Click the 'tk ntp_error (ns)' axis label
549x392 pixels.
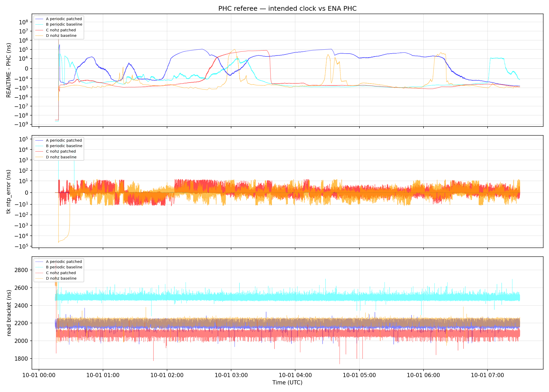coord(9,192)
